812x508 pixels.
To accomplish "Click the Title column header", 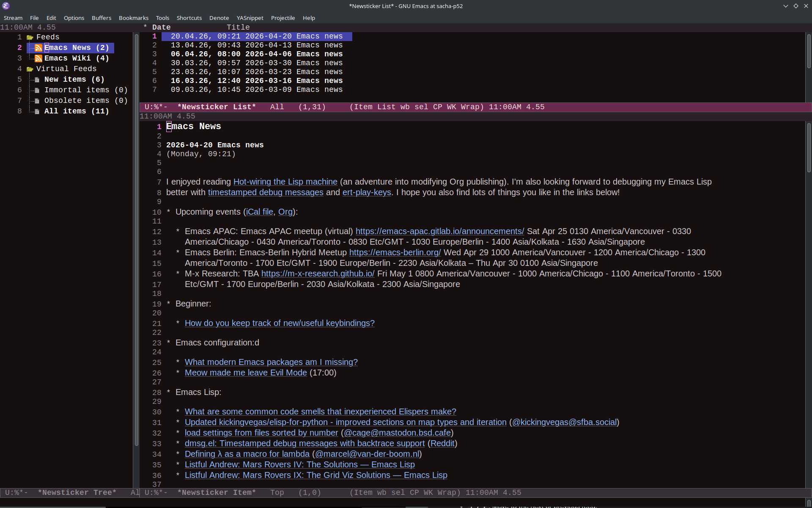I will coord(238,28).
